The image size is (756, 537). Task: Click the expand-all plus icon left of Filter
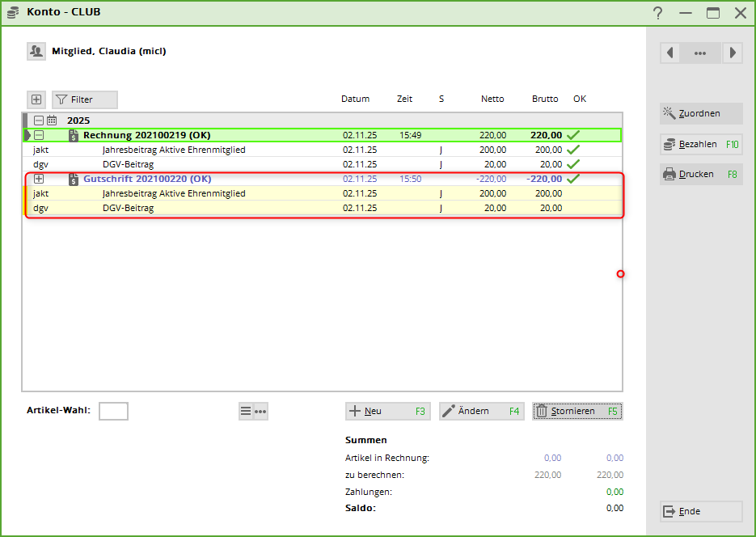[x=36, y=99]
